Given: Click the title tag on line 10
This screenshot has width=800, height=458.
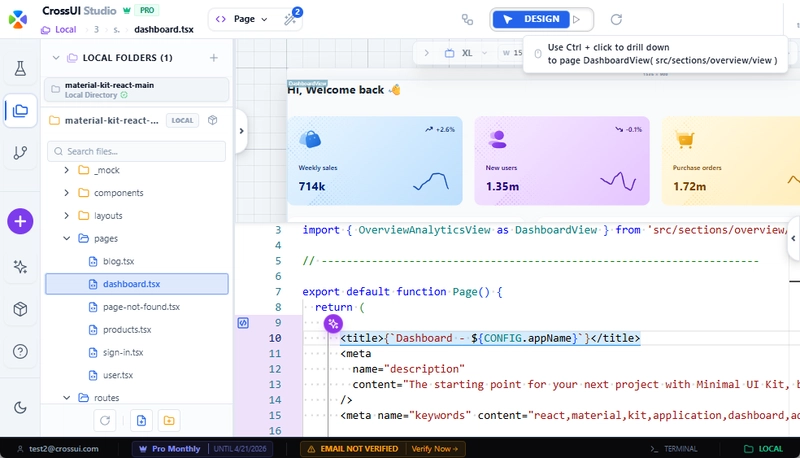Looking at the screenshot, I should (x=490, y=338).
